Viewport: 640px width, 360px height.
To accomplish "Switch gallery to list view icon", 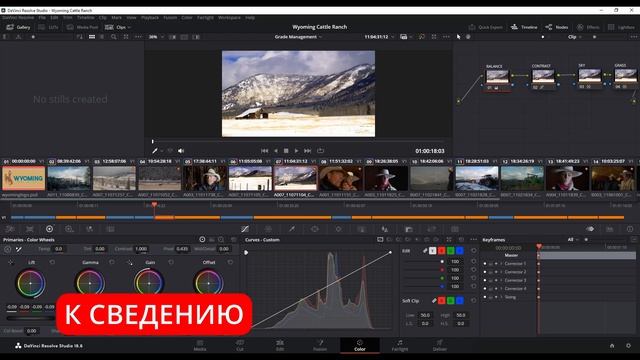I will click(x=102, y=37).
